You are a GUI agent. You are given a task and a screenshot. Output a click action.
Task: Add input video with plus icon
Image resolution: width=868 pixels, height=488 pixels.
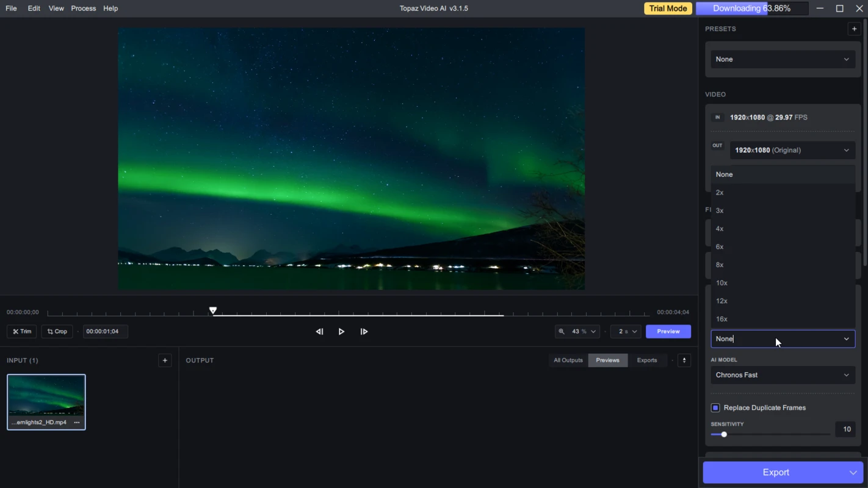[165, 361]
